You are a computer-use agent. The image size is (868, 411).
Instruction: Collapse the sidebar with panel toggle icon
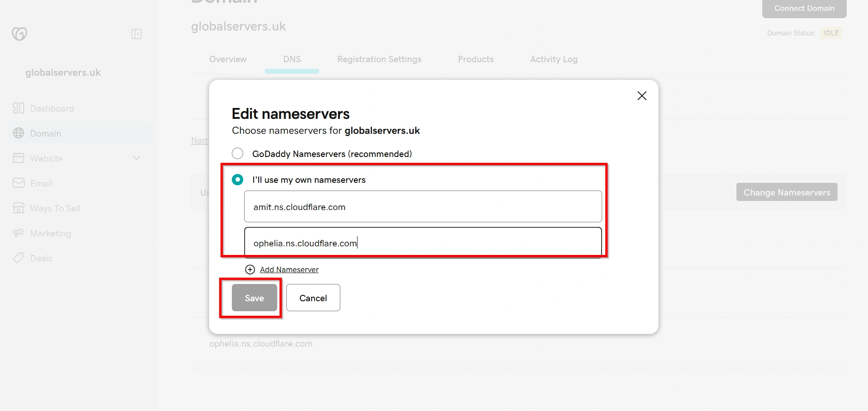pos(137,34)
